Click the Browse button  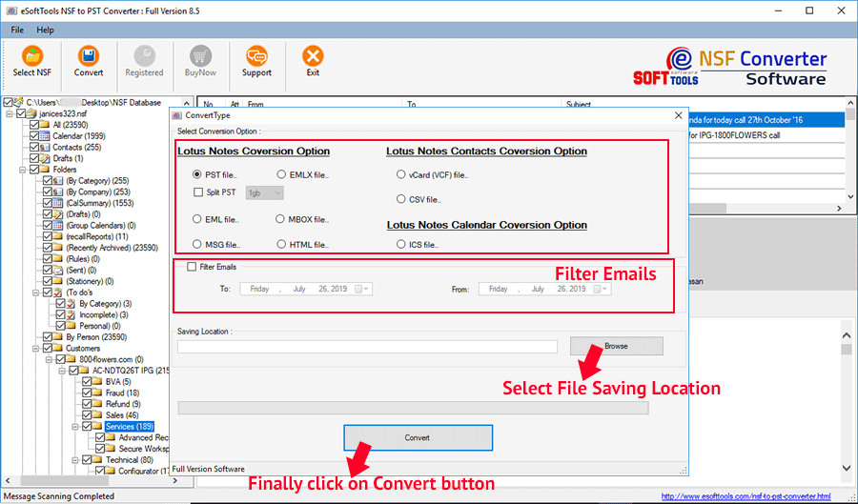tap(616, 346)
